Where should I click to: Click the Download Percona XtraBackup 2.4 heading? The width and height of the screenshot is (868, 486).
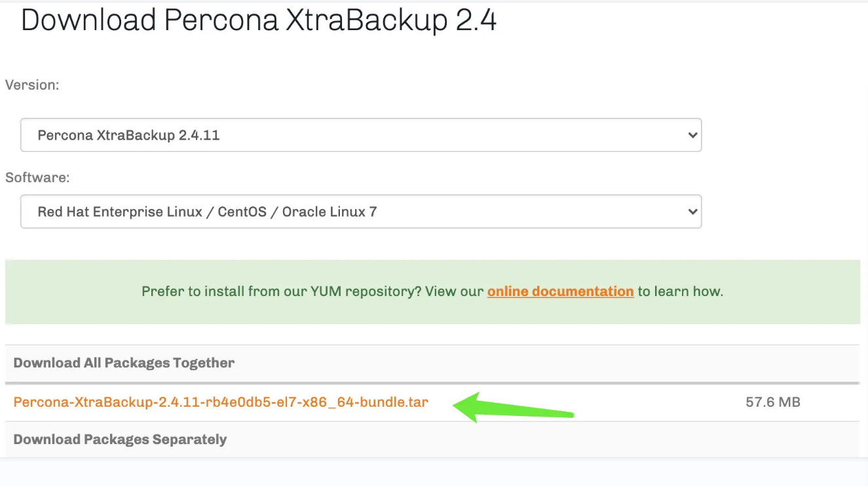[259, 20]
